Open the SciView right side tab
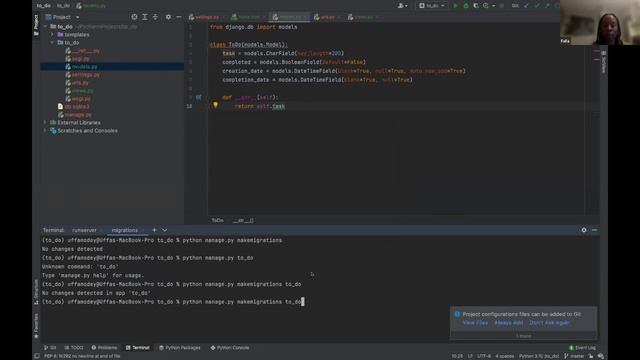This screenshot has width=640, height=360. tap(604, 62)
